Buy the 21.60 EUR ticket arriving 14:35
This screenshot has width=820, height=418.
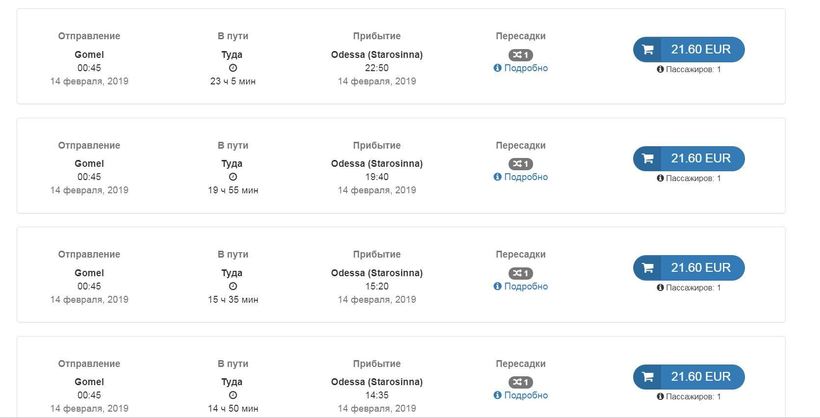(x=699, y=377)
